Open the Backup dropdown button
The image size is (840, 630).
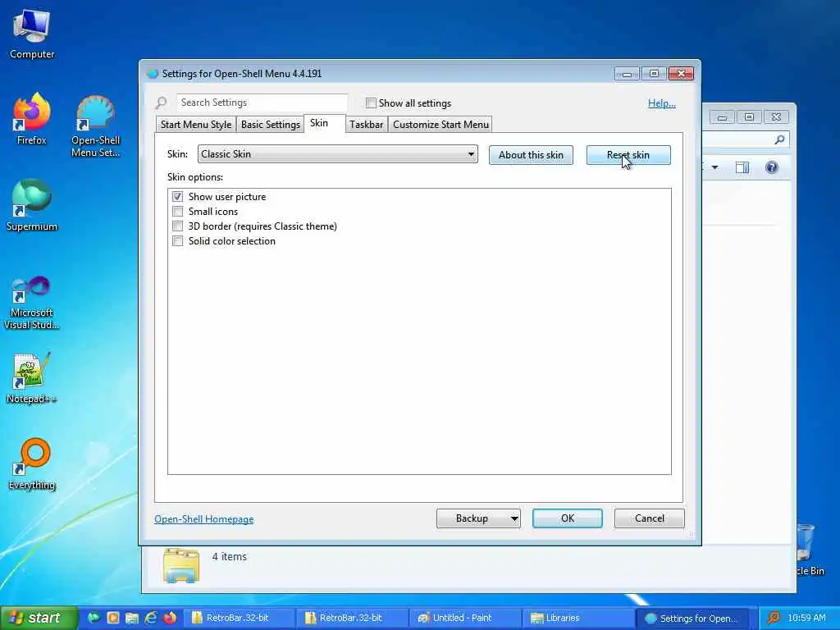pyautogui.click(x=478, y=518)
